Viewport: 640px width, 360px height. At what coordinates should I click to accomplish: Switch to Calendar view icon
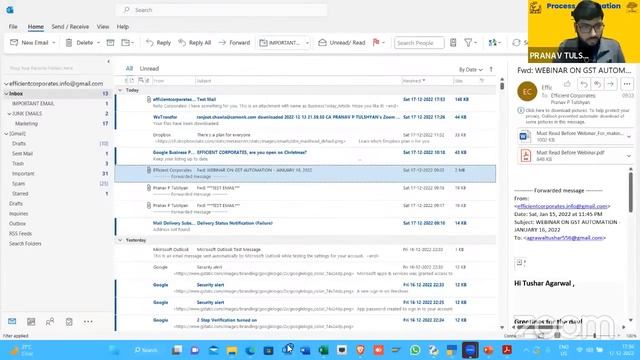click(31, 322)
